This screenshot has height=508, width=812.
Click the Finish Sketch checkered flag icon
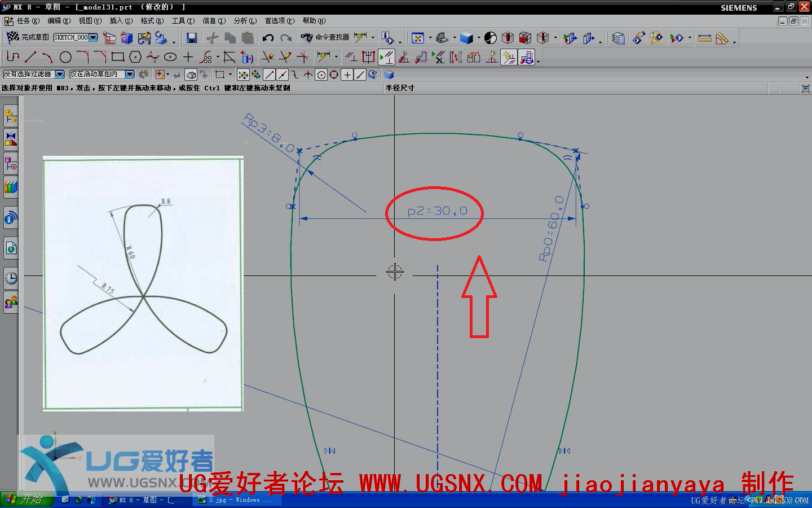tap(12, 37)
